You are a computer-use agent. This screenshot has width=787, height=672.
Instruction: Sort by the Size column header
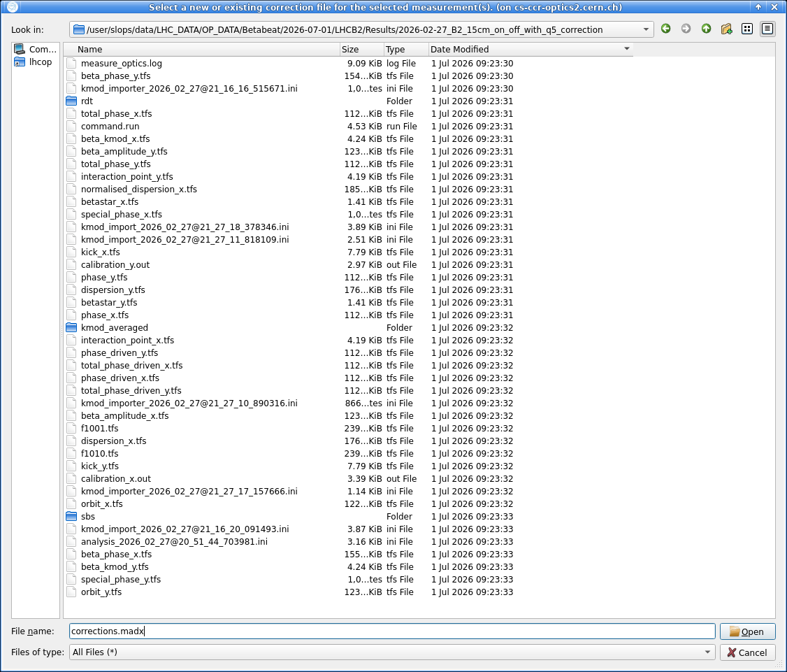[x=362, y=49]
